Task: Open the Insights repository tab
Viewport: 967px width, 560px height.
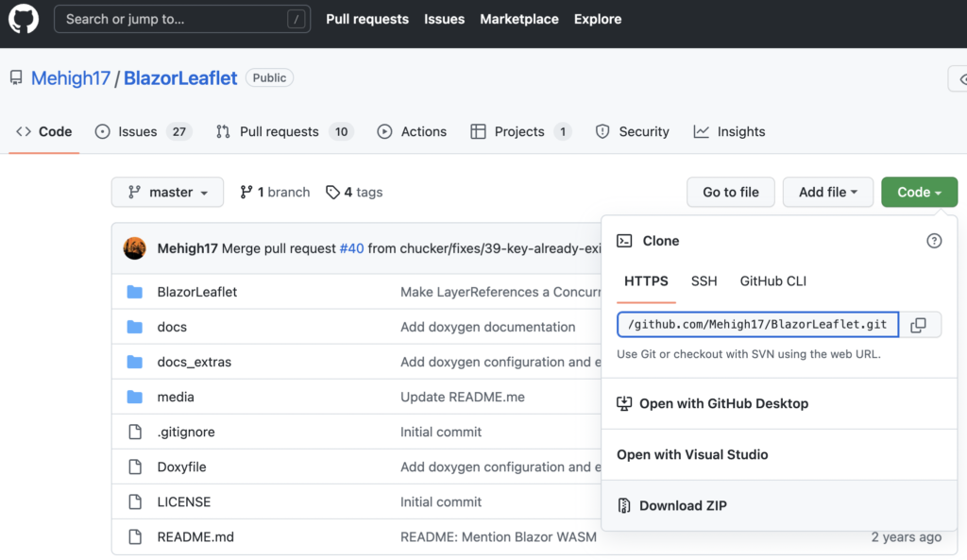Action: [x=729, y=132]
